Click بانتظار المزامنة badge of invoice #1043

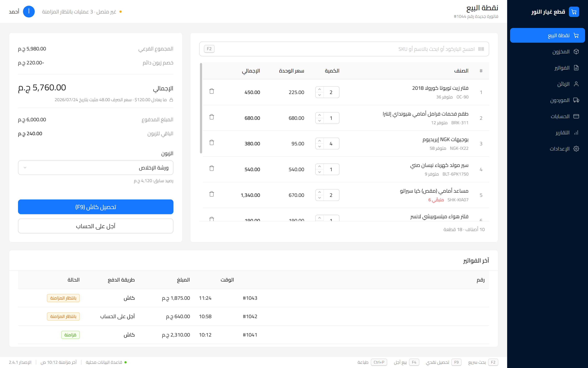[63, 298]
